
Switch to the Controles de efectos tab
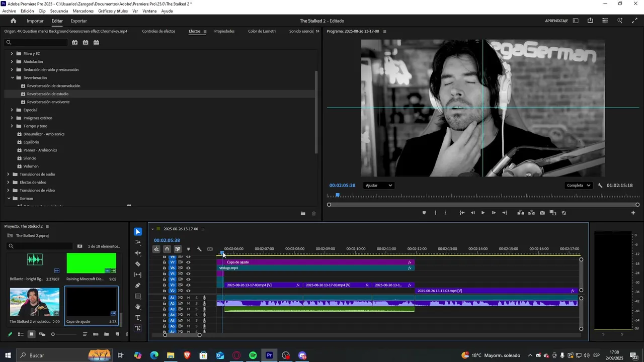pyautogui.click(x=158, y=31)
